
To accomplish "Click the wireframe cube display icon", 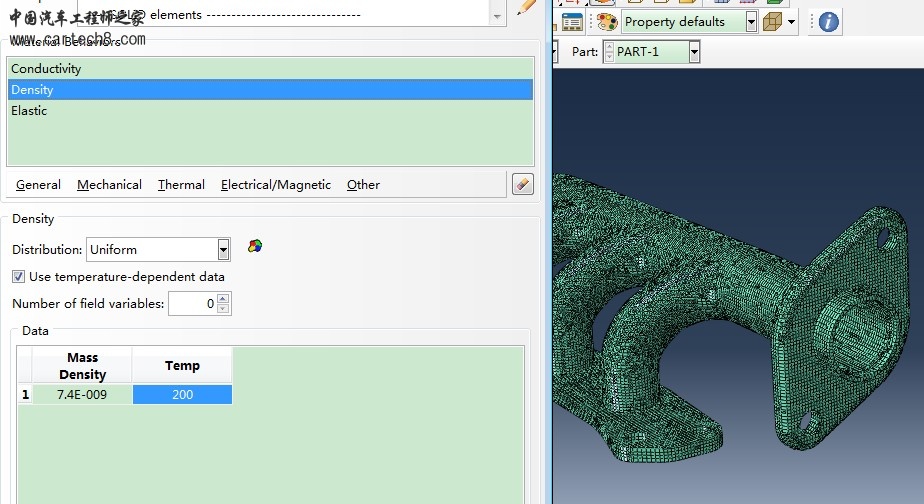I will [772, 21].
